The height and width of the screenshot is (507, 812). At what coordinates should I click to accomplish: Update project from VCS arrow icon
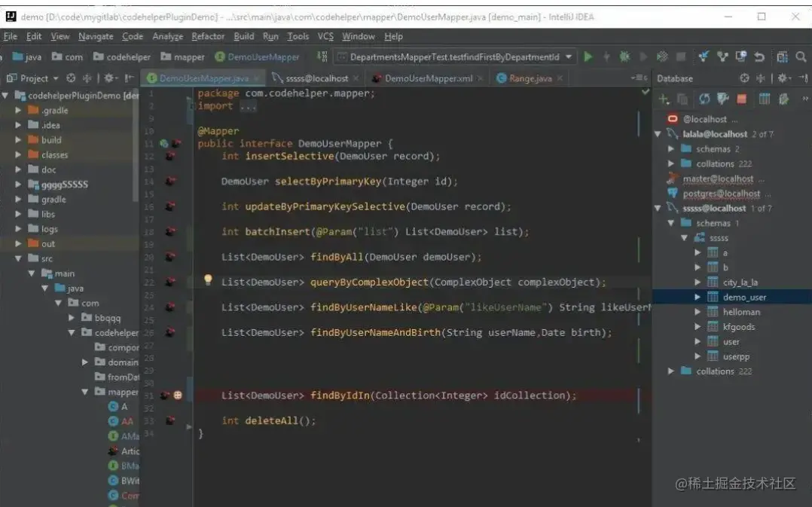click(703, 57)
